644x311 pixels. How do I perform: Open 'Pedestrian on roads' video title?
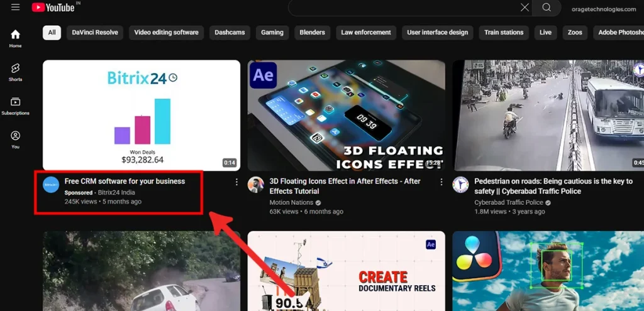(553, 186)
